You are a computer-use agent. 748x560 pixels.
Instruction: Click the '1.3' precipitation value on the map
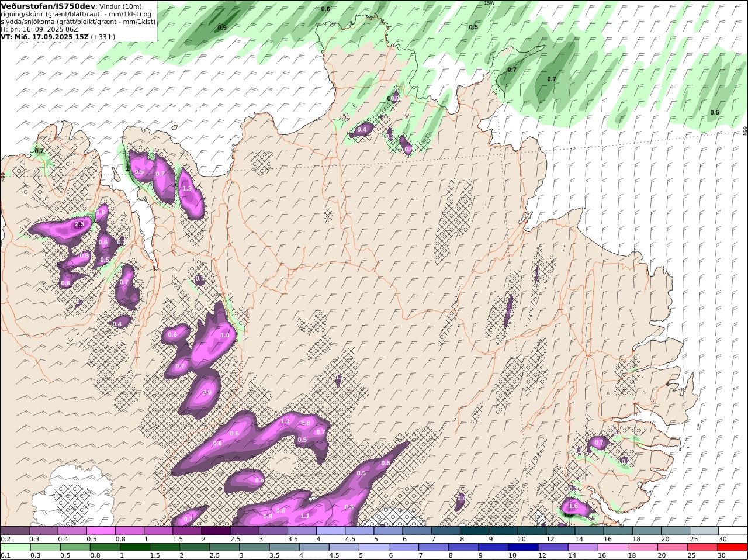[187, 189]
